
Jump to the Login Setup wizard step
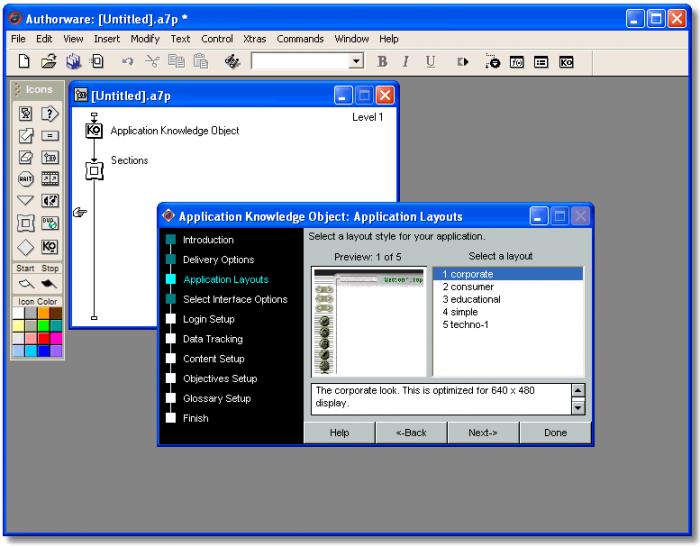[x=208, y=319]
